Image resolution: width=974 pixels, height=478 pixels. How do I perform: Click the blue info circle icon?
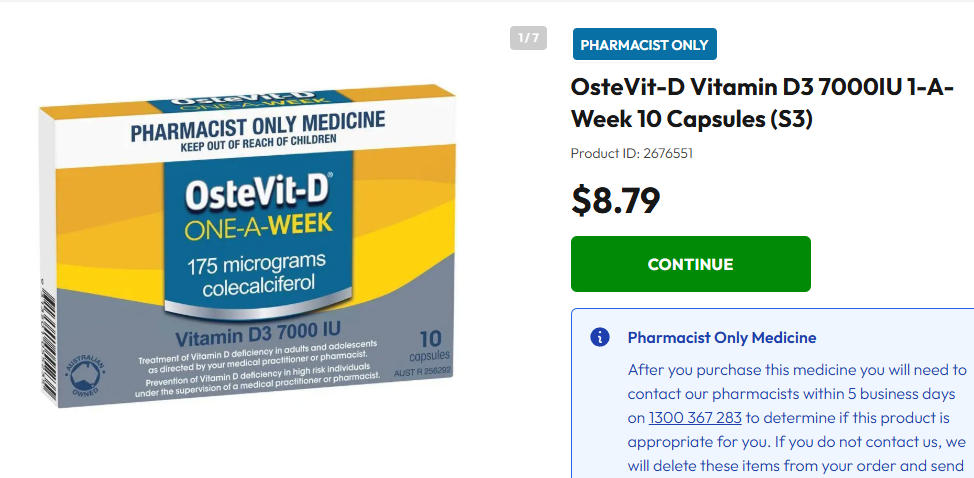600,337
